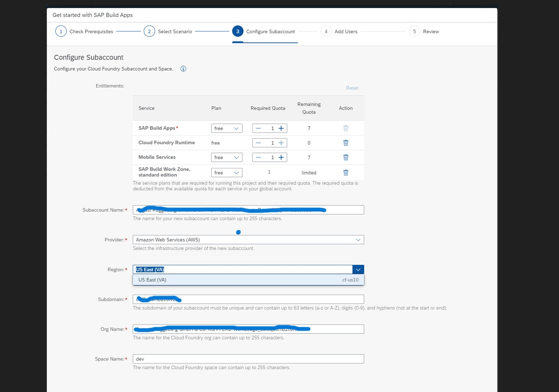The width and height of the screenshot is (559, 392).
Task: Select the US East (VA) region option
Action: point(248,280)
